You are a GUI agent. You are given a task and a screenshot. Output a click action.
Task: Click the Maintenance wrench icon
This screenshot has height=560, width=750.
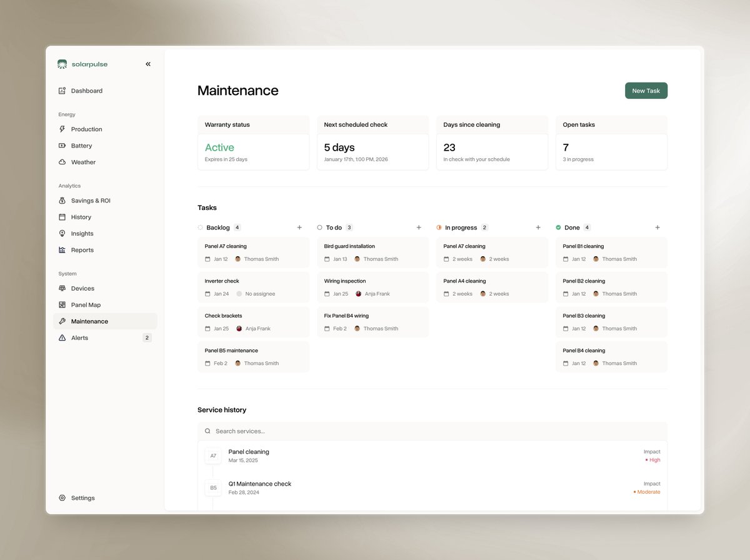(x=62, y=321)
